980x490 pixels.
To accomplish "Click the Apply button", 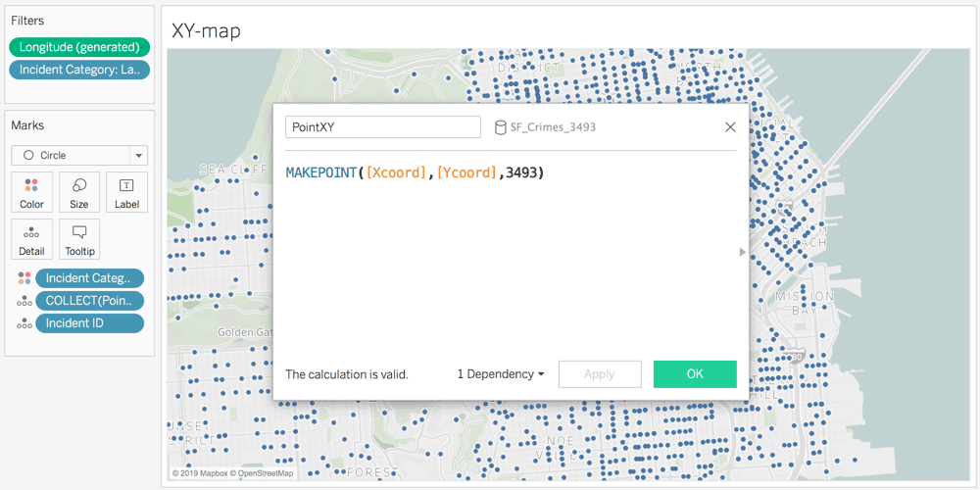I will tap(600, 374).
